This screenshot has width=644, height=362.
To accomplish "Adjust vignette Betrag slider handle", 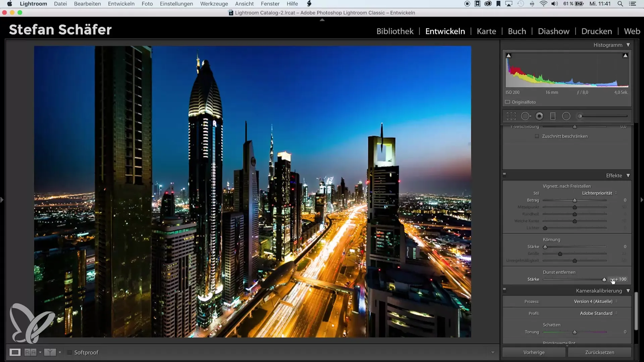I will click(x=575, y=200).
